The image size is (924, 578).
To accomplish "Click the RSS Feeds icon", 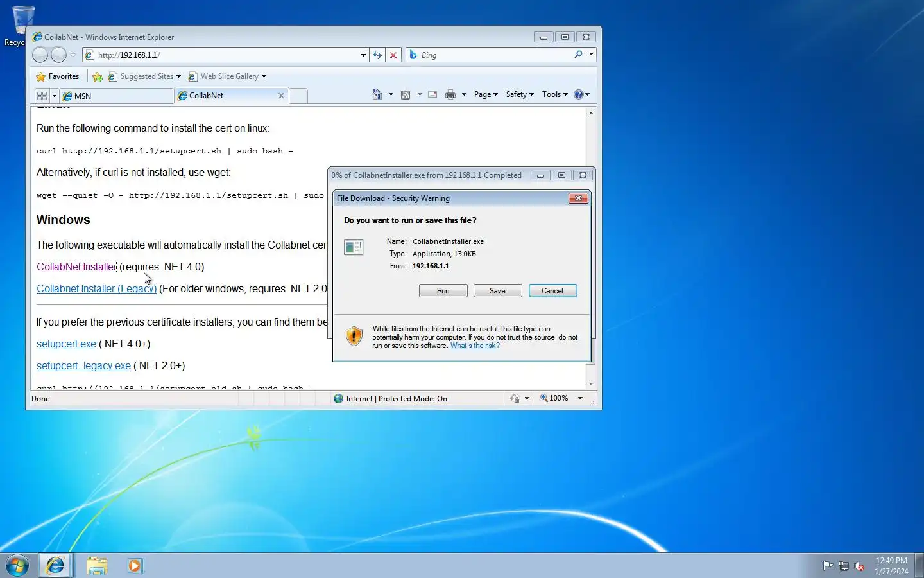I will pyautogui.click(x=406, y=94).
